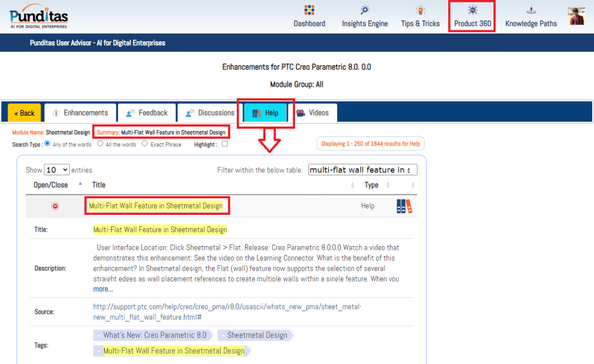The width and height of the screenshot is (594, 364).
Task: Switch to the Discussions tab
Action: pos(209,113)
